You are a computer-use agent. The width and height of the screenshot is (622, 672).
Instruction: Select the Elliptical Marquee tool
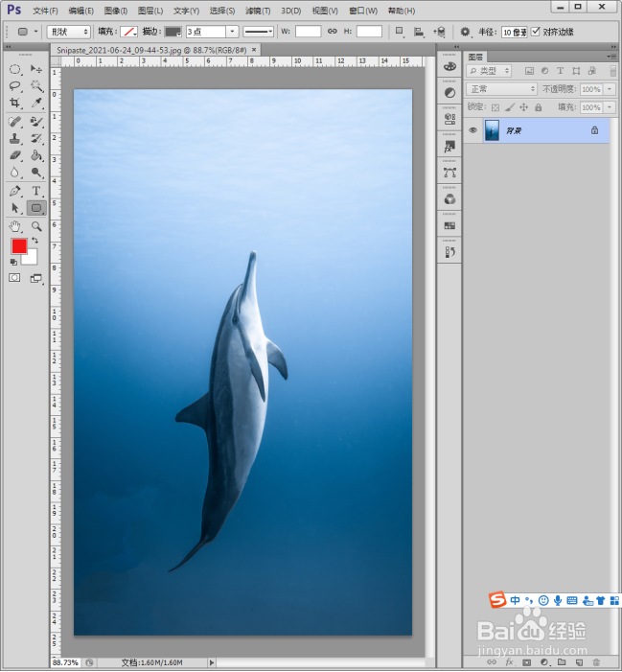pyautogui.click(x=15, y=69)
